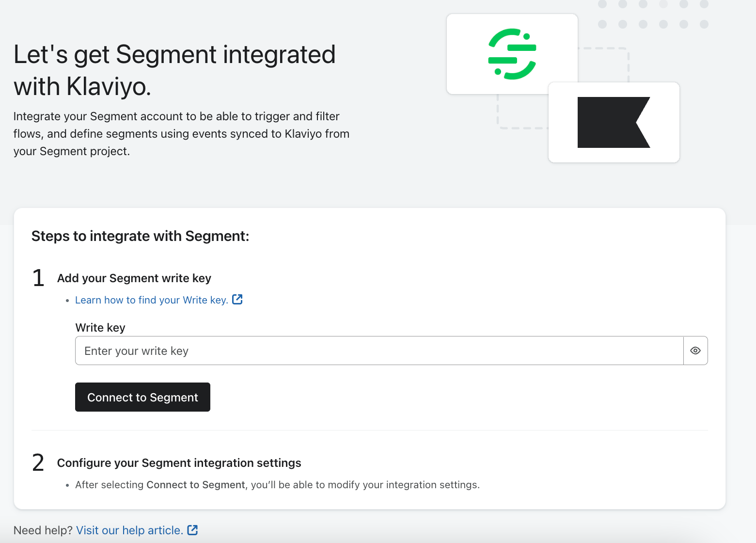Image resolution: width=756 pixels, height=543 pixels.
Task: Click the black Klaviyo flag logo
Action: (613, 122)
